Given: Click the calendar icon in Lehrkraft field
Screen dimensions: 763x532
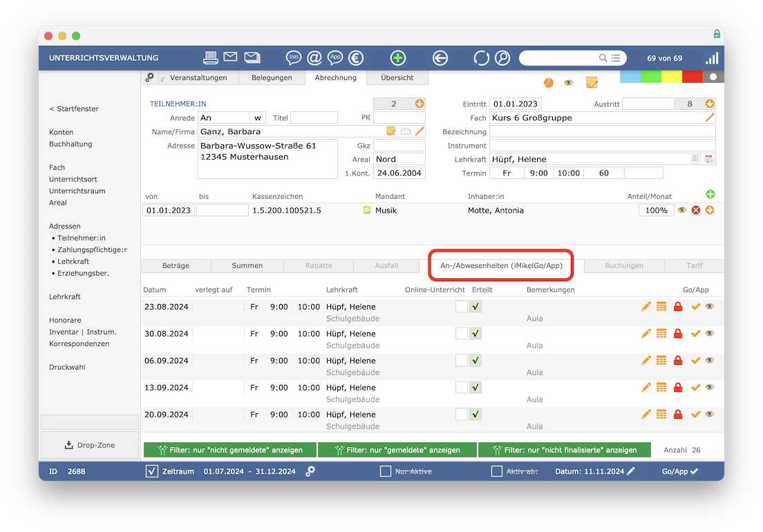Looking at the screenshot, I should 710,159.
